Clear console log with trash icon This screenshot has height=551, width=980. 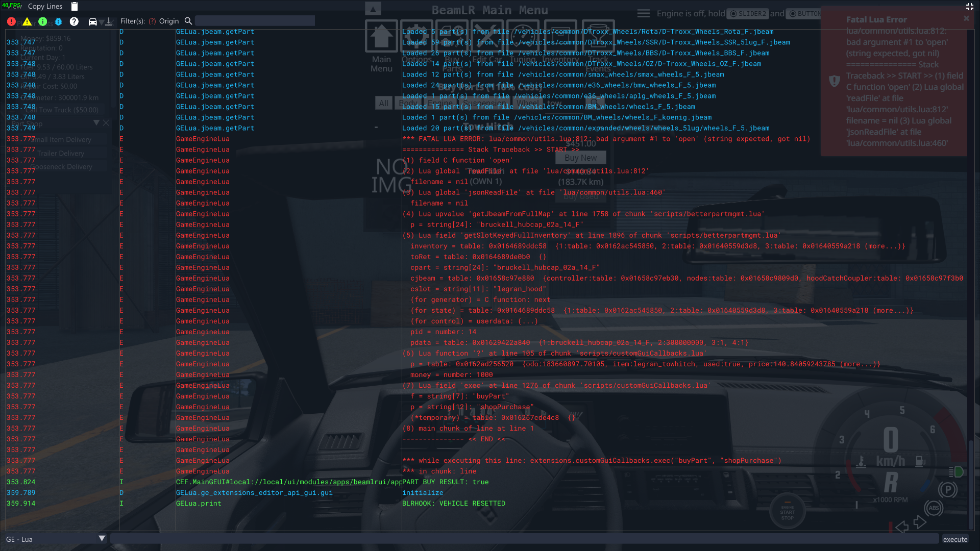[x=75, y=7]
